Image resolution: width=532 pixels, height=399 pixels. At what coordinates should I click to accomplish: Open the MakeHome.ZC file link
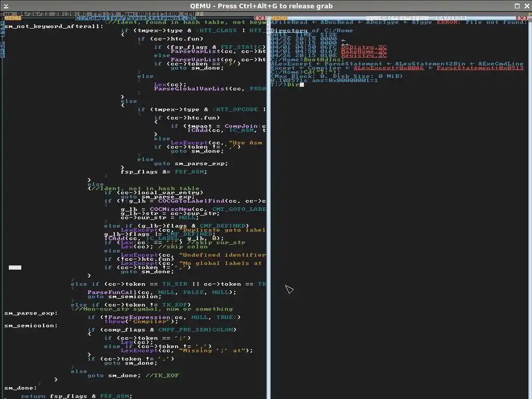coord(364,51)
